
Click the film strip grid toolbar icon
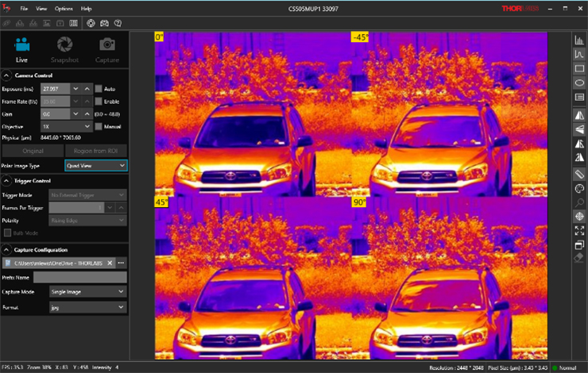[x=73, y=23]
